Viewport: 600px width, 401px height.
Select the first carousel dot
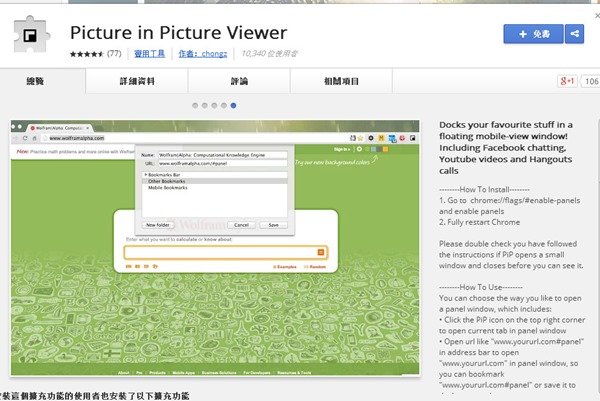pos(201,104)
